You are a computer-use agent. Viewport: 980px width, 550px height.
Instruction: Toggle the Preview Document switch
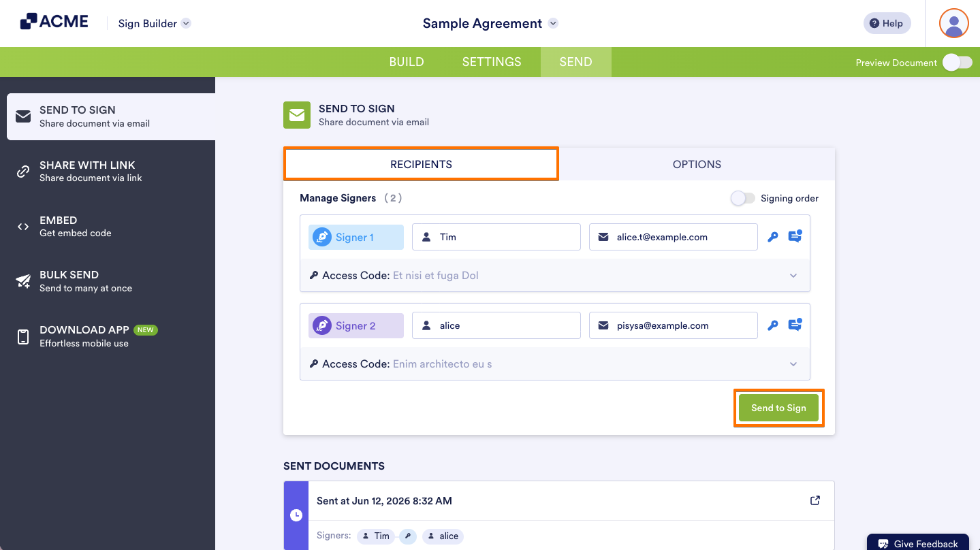click(958, 63)
